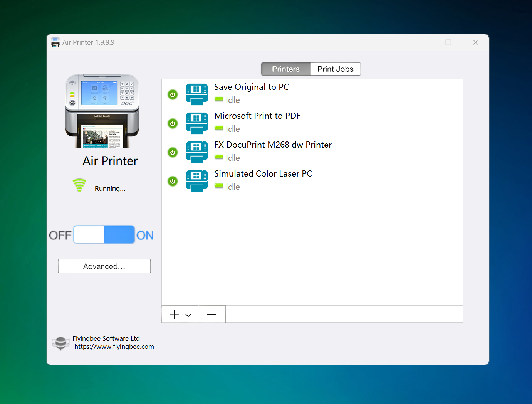Click green status indicator under FX DocuPrint M268
The height and width of the screenshot is (404, 532).
point(219,157)
